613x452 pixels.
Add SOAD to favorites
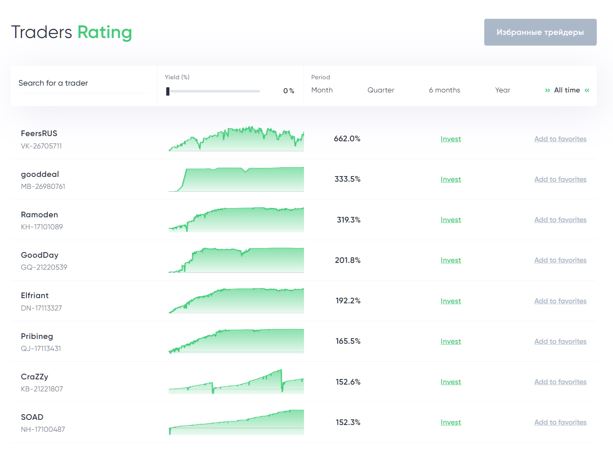click(560, 422)
